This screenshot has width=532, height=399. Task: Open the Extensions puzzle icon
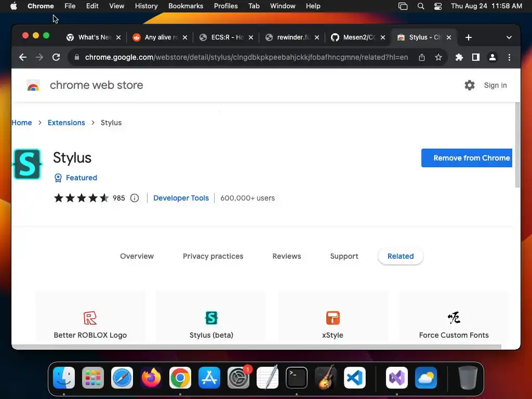pyautogui.click(x=459, y=57)
